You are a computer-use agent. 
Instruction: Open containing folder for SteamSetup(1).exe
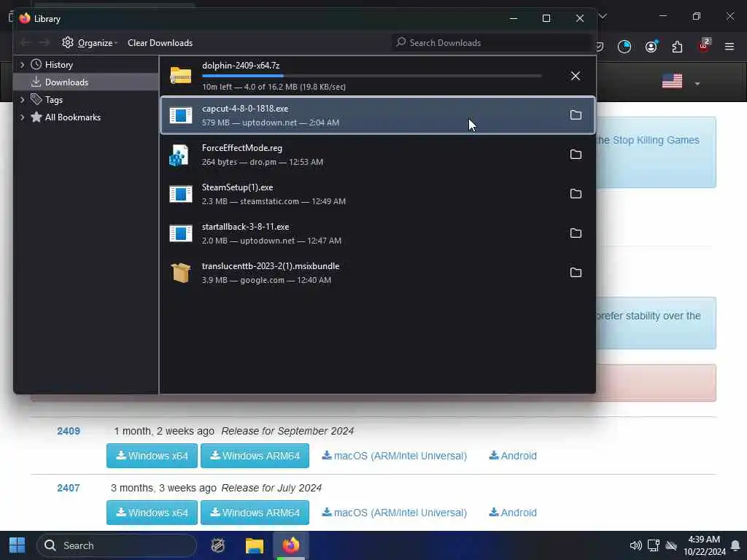(x=576, y=194)
